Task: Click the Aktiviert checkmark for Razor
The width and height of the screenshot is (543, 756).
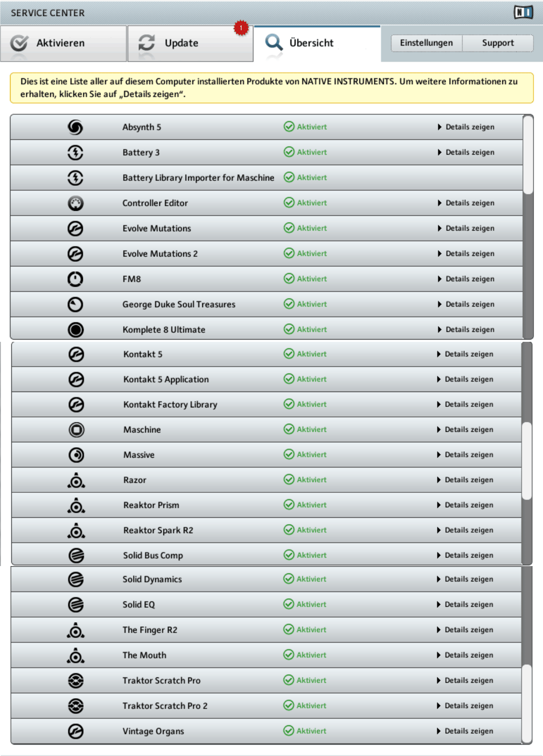Action: (289, 479)
